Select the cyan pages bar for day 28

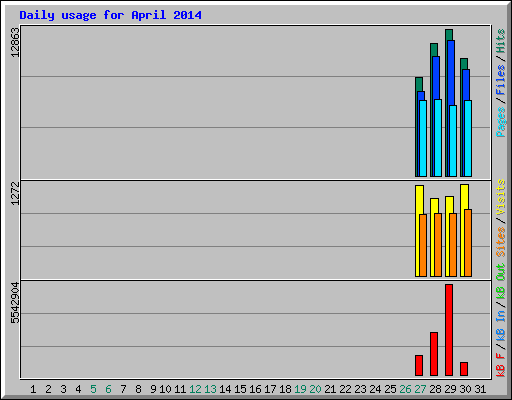[x=438, y=138]
